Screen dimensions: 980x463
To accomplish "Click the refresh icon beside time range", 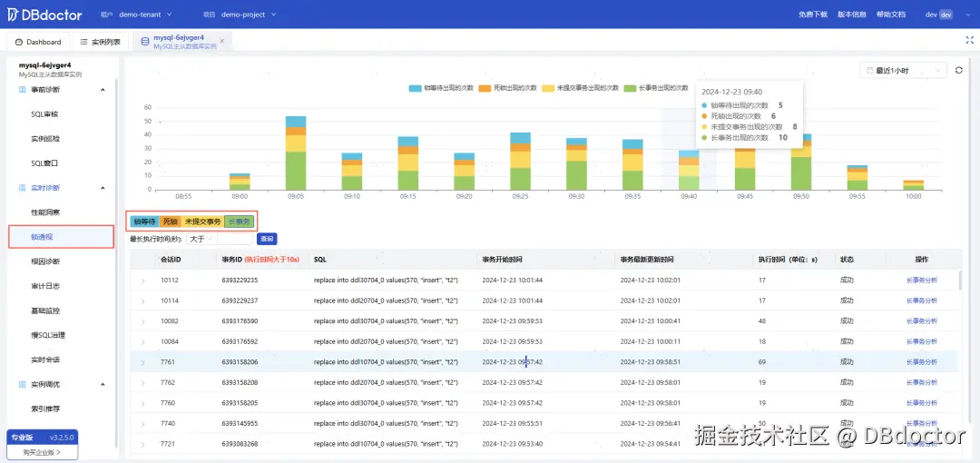I will pos(959,71).
